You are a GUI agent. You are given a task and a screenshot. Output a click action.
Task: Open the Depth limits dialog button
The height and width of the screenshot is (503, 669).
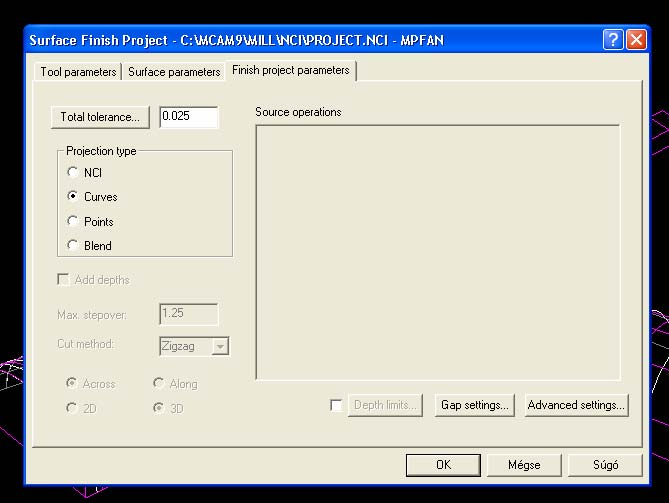385,405
